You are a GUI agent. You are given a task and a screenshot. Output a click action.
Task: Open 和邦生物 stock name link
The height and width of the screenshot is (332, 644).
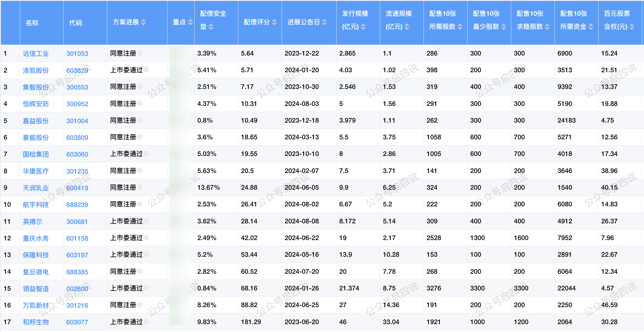35,322
